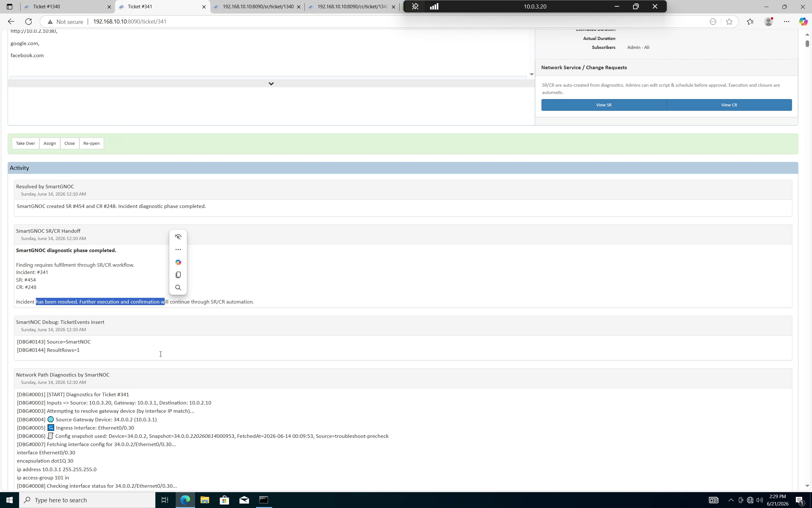The height and width of the screenshot is (508, 812).
Task: Open Edge Settings and more menu
Action: point(787,22)
